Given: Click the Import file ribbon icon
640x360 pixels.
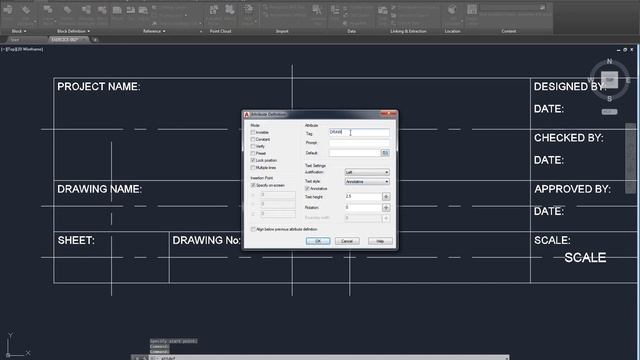Looking at the screenshot, I should (249, 10).
